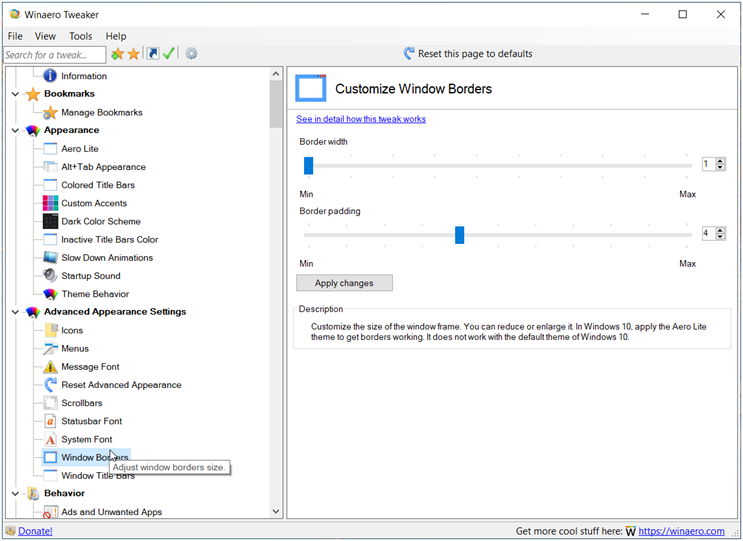Click the tree scrollbar up arrow
This screenshot has width=743, height=541.
(276, 74)
